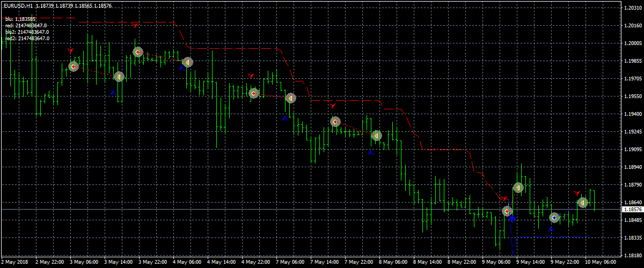Click the 'blu2: 2147483647.0' indicator label

click(27, 32)
